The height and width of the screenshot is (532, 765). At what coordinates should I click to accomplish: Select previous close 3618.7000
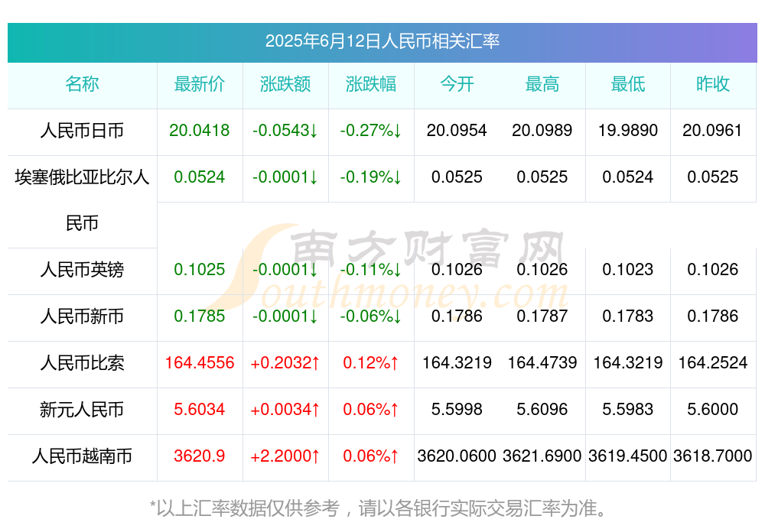coord(713,456)
